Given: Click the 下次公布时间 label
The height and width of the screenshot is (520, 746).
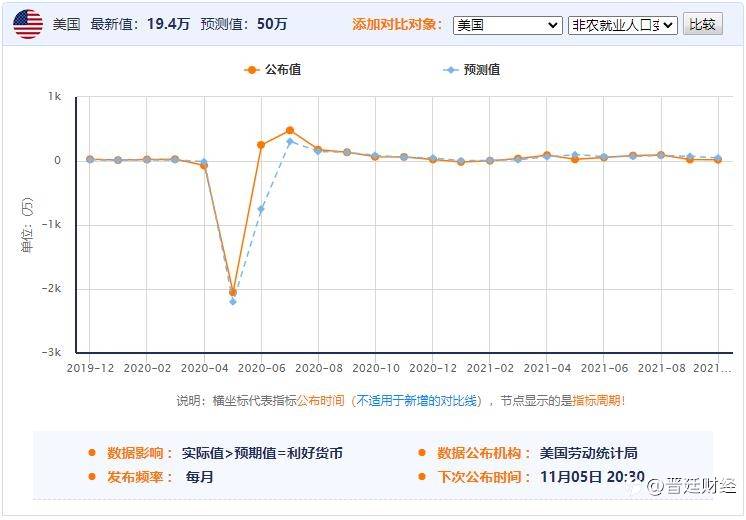Looking at the screenshot, I should [x=484, y=477].
